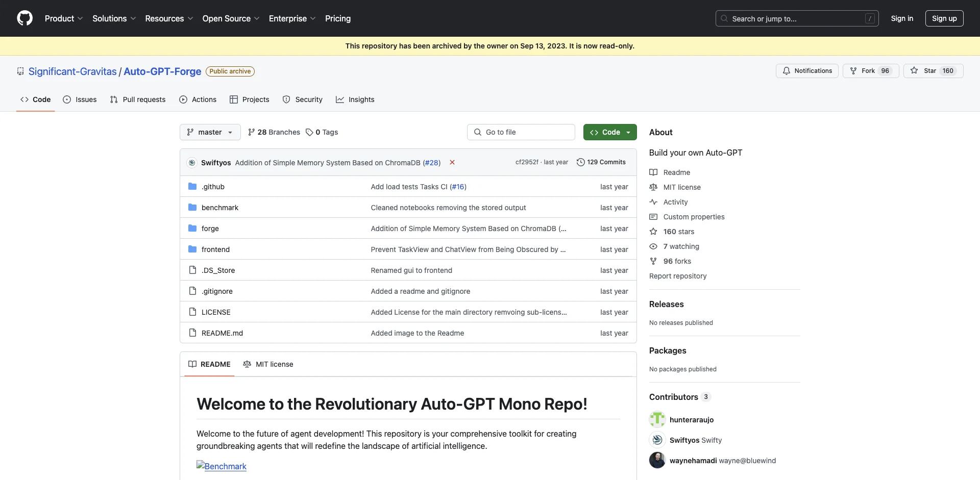
Task: Star the Auto-GPT-Forge repository
Action: tap(933, 71)
